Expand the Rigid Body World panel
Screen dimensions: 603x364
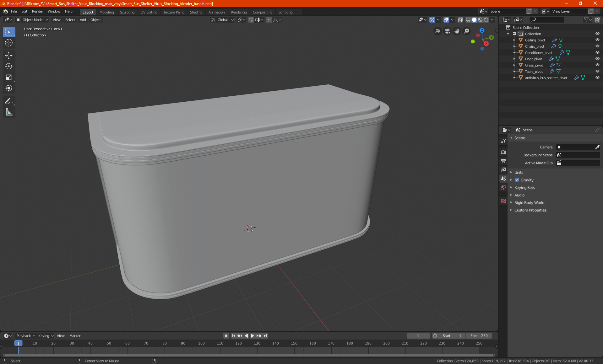[x=529, y=202]
